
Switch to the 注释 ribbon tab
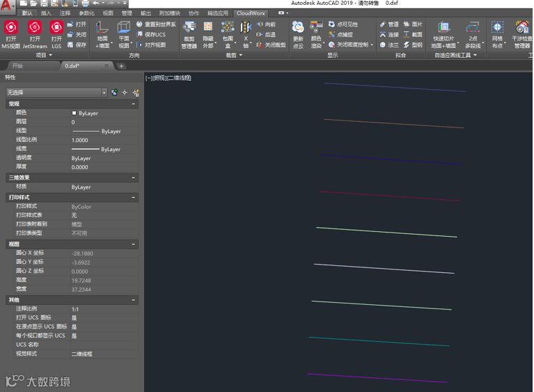pyautogui.click(x=65, y=13)
